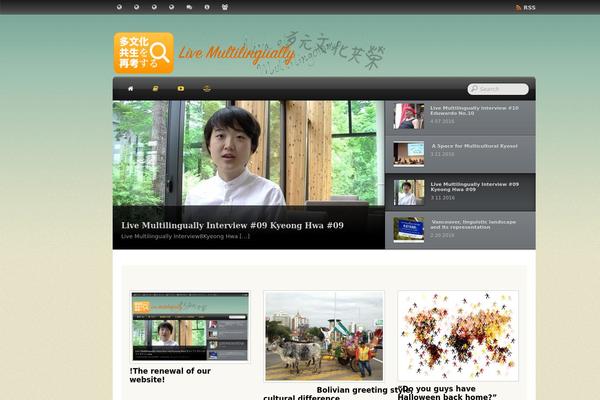This screenshot has width=600, height=400.
Task: Click the Multicultural Kyosei presentation thumbnail
Action: point(409,154)
